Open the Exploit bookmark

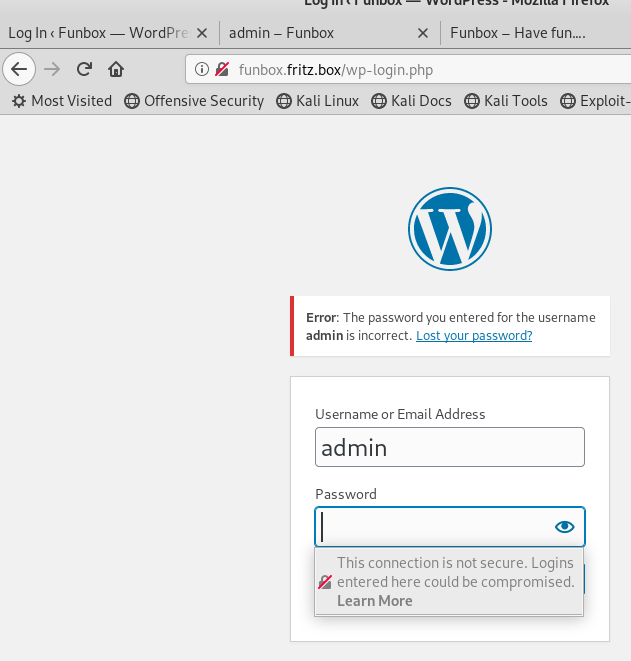coord(595,101)
